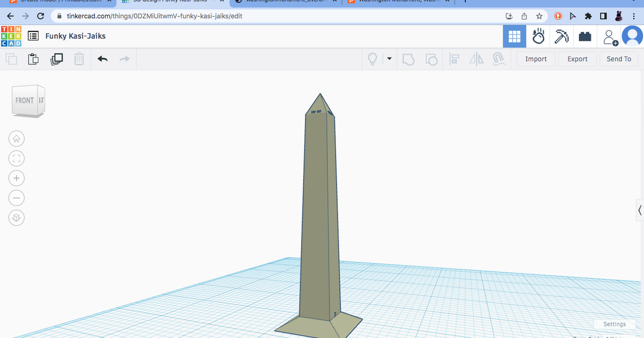The height and width of the screenshot is (338, 644).
Task: Open the design menu via the list icon
Action: pos(33,35)
